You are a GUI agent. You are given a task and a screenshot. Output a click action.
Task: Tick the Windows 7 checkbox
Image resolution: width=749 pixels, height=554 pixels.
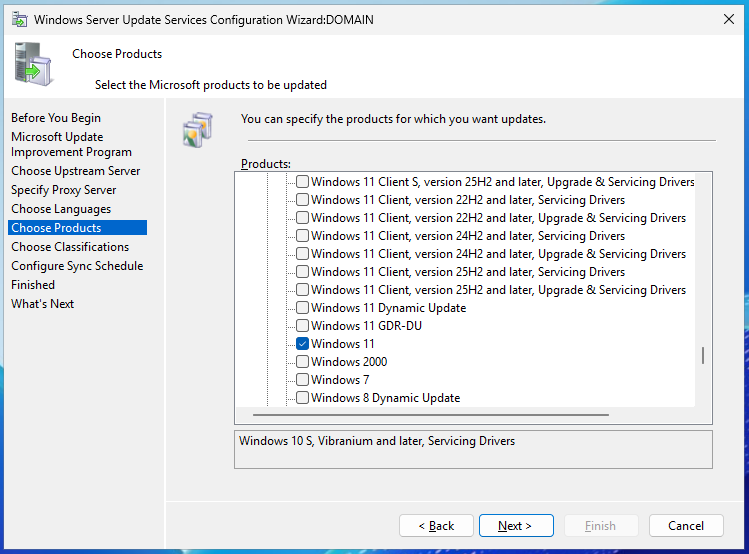(x=302, y=380)
